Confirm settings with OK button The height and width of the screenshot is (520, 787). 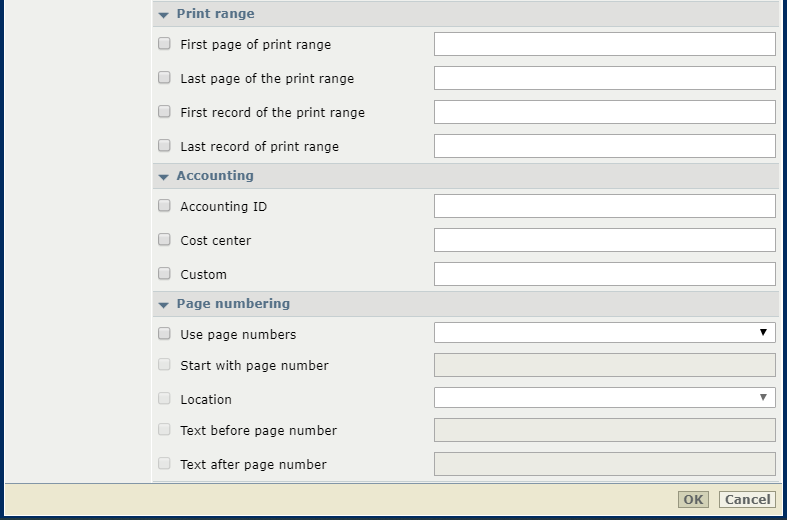[x=693, y=499]
